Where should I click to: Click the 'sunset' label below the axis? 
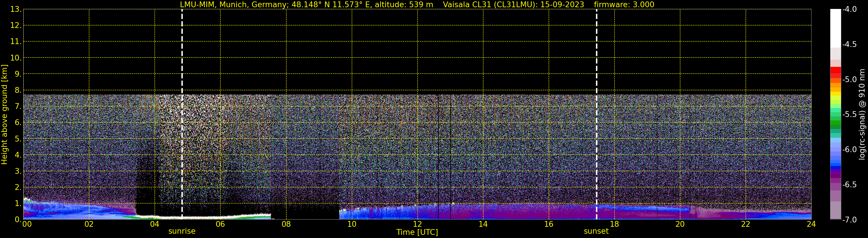(596, 231)
